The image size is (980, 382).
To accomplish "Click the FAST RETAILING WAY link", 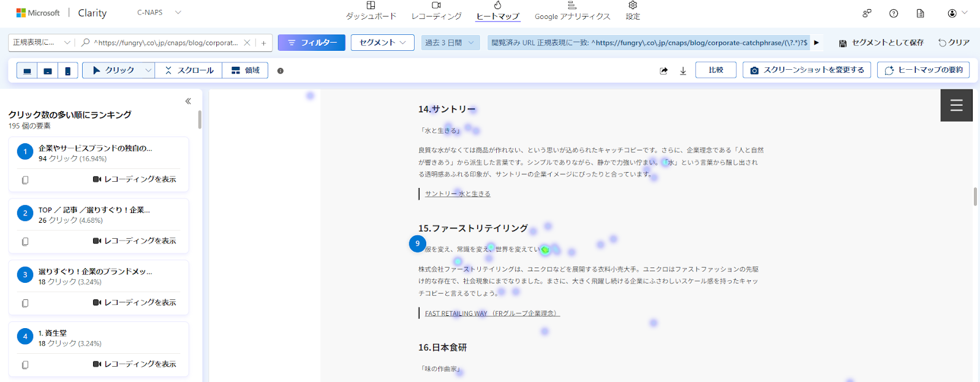I will tap(492, 313).
